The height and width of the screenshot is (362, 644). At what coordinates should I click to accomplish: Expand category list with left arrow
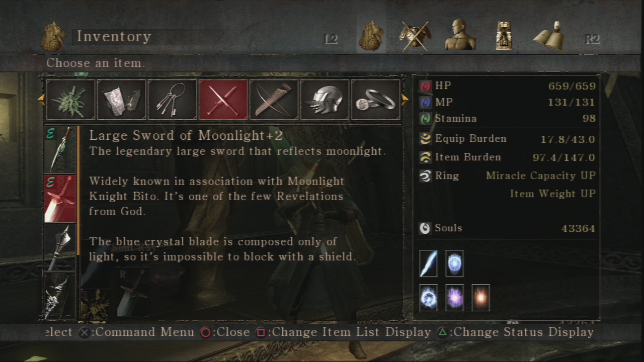pos(41,100)
